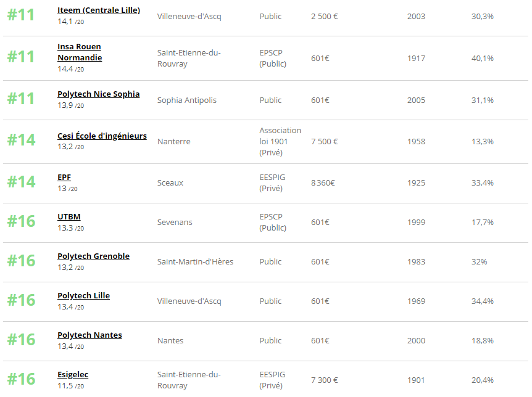Visit the Polytech Nantes link
532x397 pixels.
click(89, 335)
